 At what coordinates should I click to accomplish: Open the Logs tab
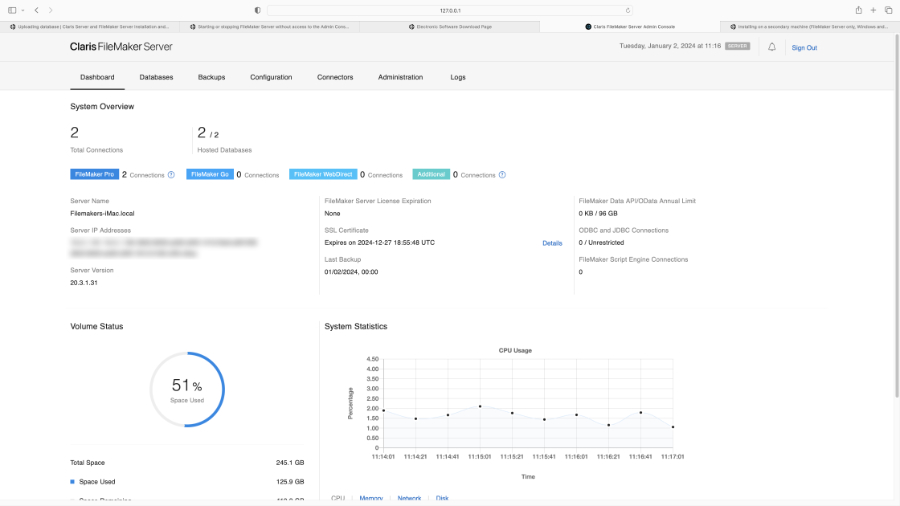(458, 77)
